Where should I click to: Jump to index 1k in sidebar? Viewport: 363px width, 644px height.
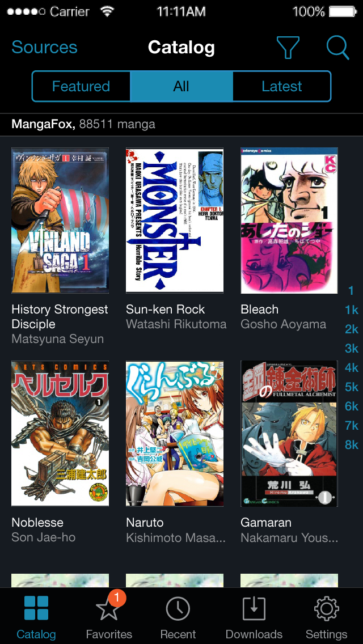click(x=352, y=310)
